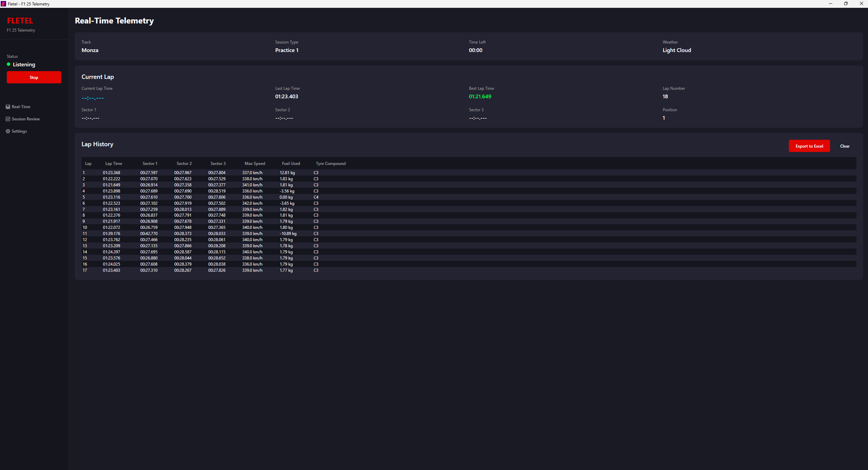Open Settings using the gear icon
This screenshot has height=470, width=868.
(x=8, y=131)
